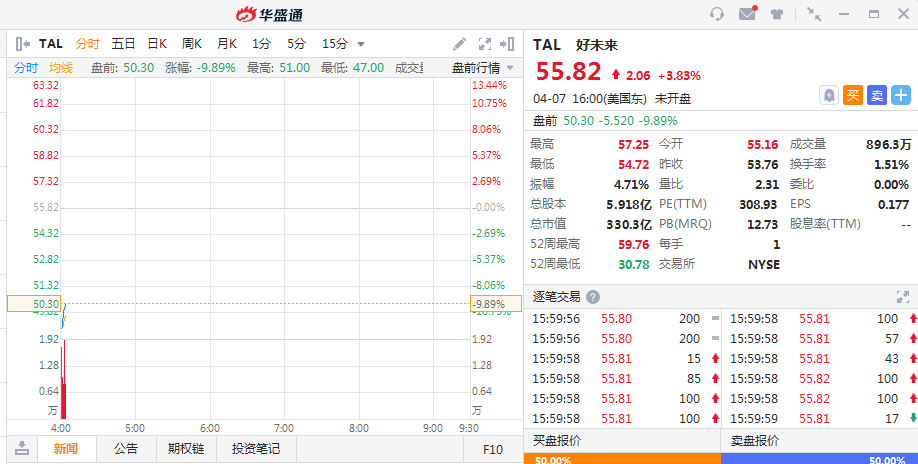The height and width of the screenshot is (464, 918).
Task: Click the 交易所 value NYSE
Action: pos(764,264)
